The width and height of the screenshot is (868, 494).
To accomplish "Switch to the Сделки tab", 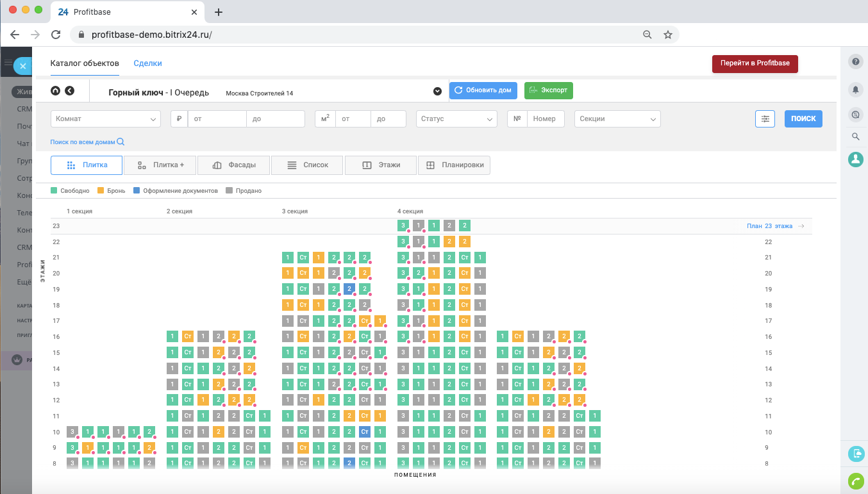I will click(x=147, y=63).
